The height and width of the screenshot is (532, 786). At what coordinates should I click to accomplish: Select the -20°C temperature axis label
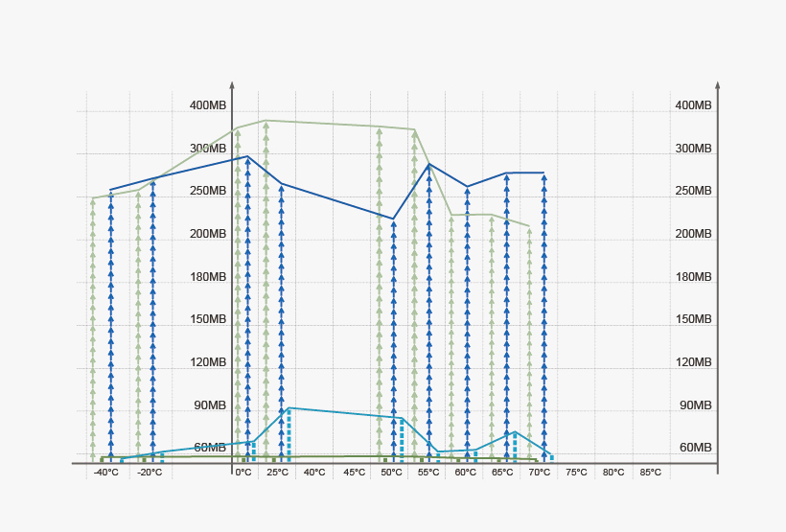click(150, 473)
